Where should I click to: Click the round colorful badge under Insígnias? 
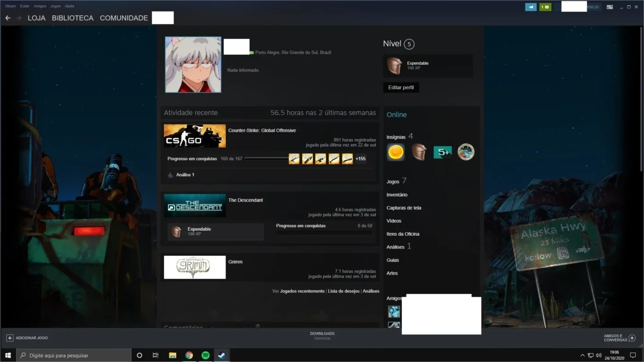click(x=466, y=152)
